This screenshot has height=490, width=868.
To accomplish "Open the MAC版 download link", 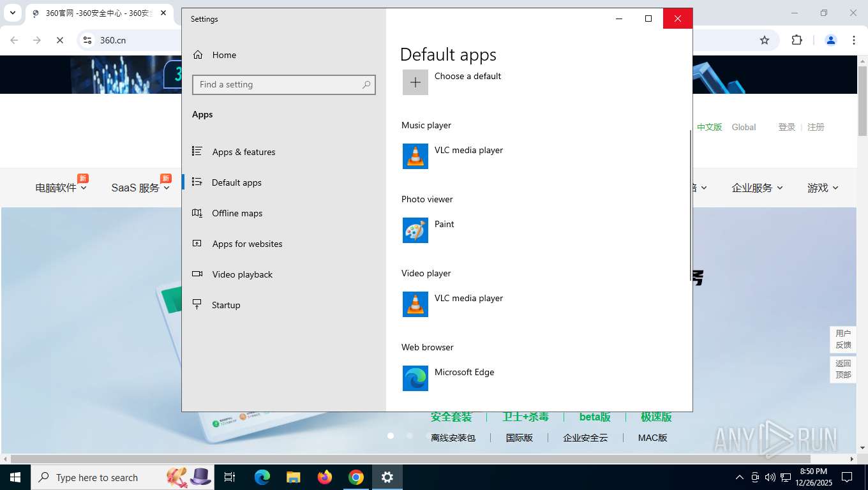I will click(x=652, y=438).
